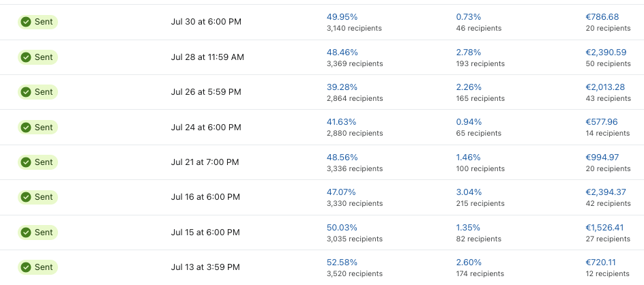Open the €720.11 revenue link

[x=601, y=262]
